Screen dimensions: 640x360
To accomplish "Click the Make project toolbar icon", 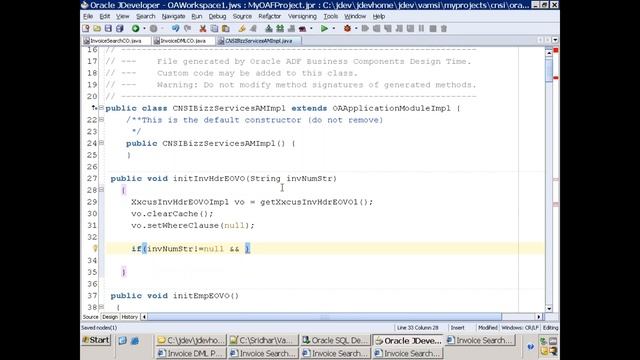I will (269, 29).
